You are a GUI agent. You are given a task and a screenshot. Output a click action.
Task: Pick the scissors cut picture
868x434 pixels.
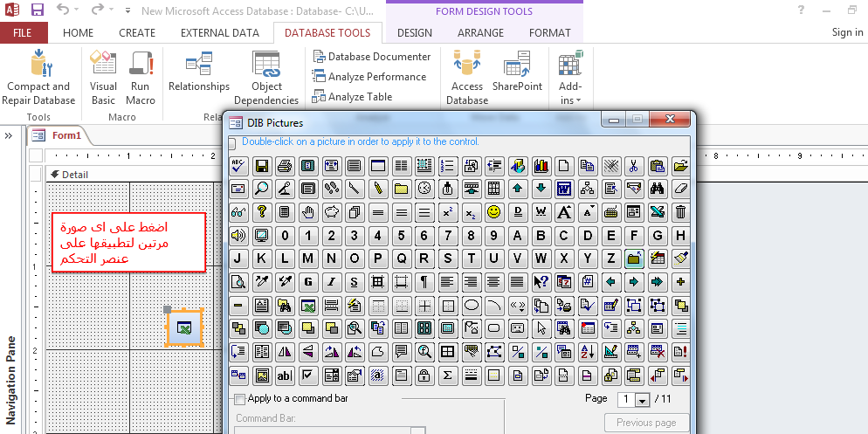(633, 166)
